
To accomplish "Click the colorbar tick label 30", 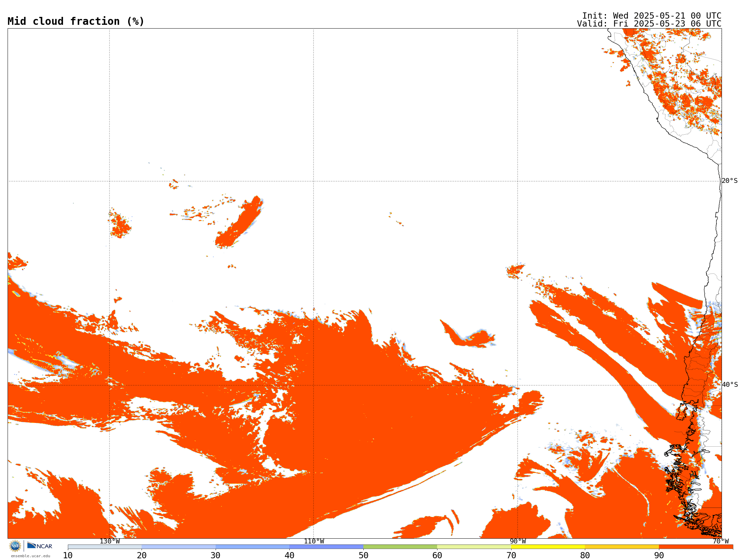I will 216,556.
